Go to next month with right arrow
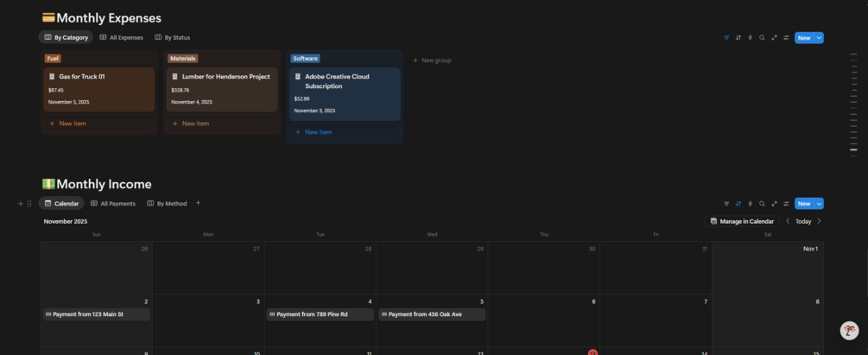 point(820,221)
